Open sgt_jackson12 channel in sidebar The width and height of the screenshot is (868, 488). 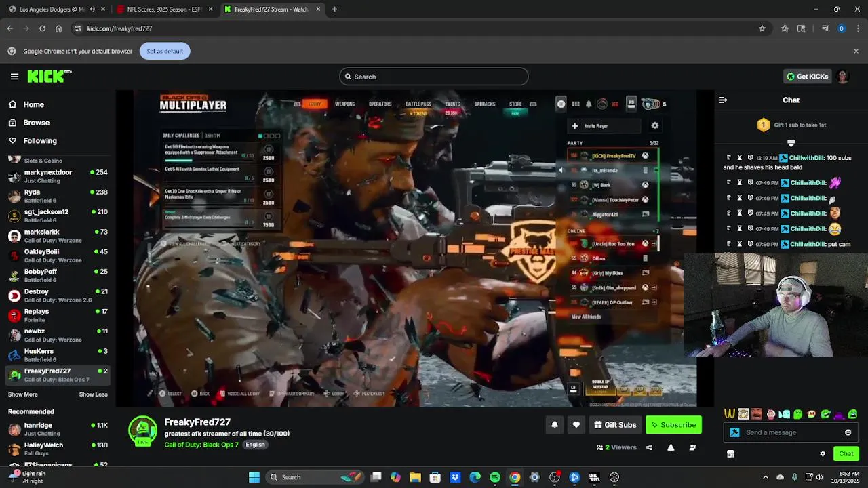(x=58, y=216)
